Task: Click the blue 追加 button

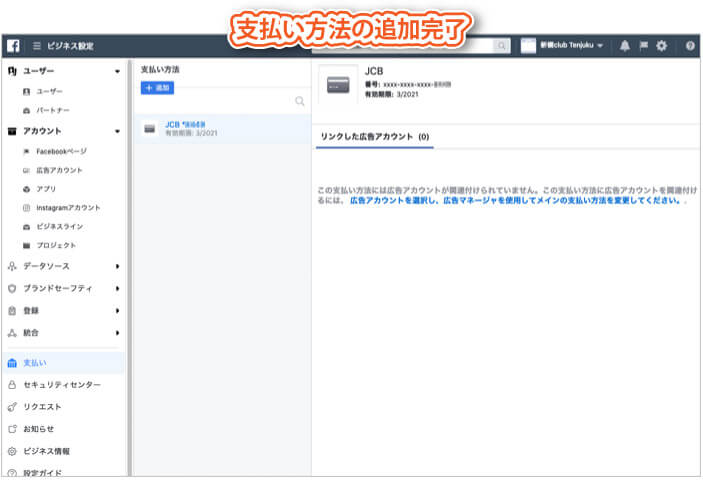Action: tap(157, 88)
